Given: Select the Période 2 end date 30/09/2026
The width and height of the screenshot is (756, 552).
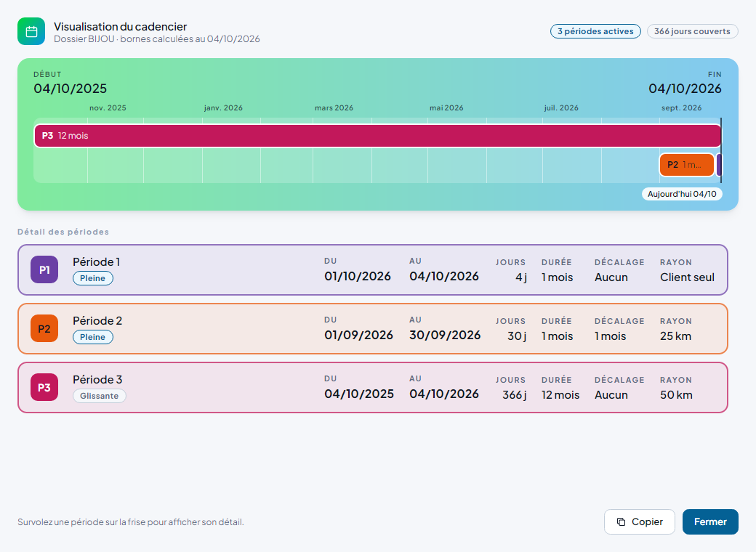Looking at the screenshot, I should point(445,336).
